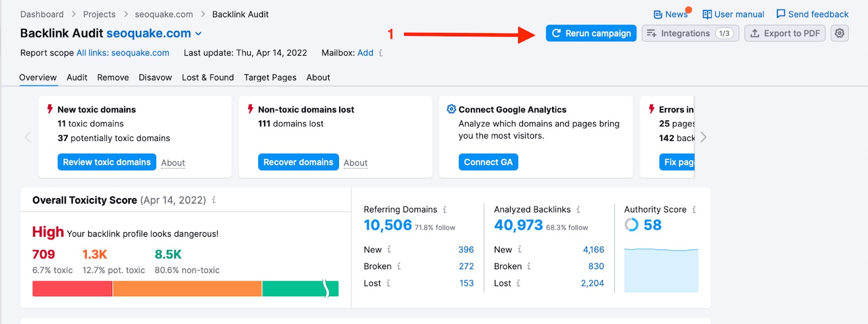868x324 pixels.
Task: Open About link beside Recover domains
Action: coord(355,163)
